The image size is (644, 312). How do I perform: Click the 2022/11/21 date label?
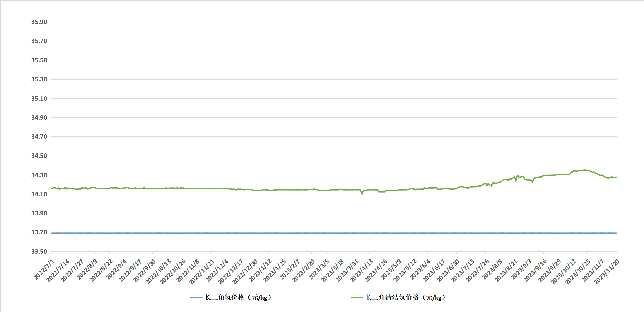(201, 272)
